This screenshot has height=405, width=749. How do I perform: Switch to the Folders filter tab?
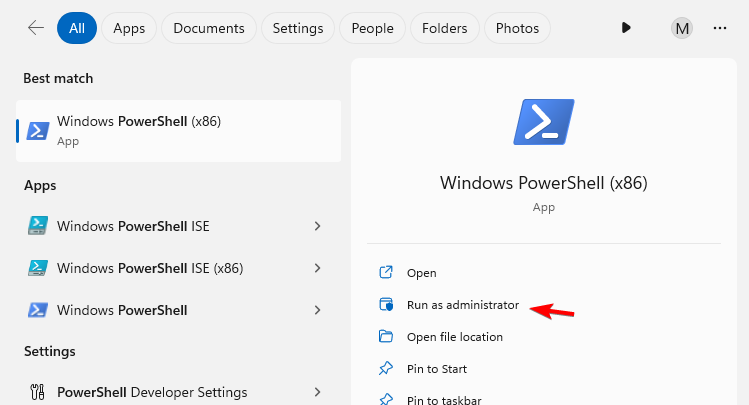(x=445, y=28)
